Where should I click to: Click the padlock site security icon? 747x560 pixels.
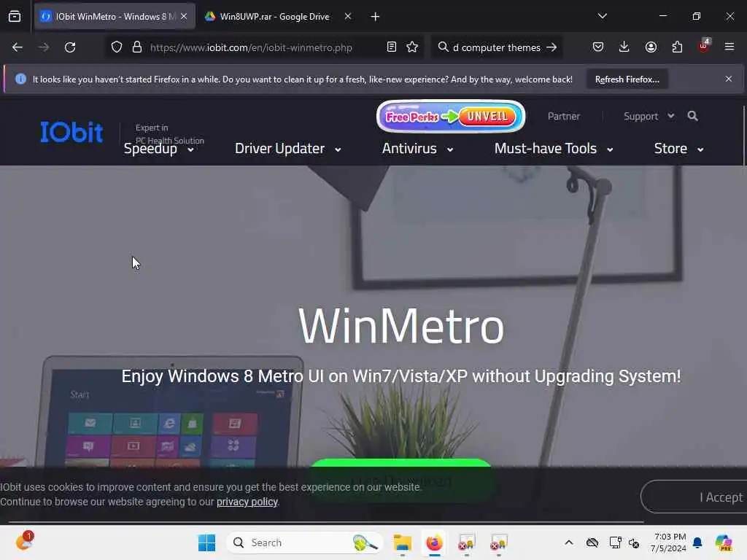click(x=137, y=47)
